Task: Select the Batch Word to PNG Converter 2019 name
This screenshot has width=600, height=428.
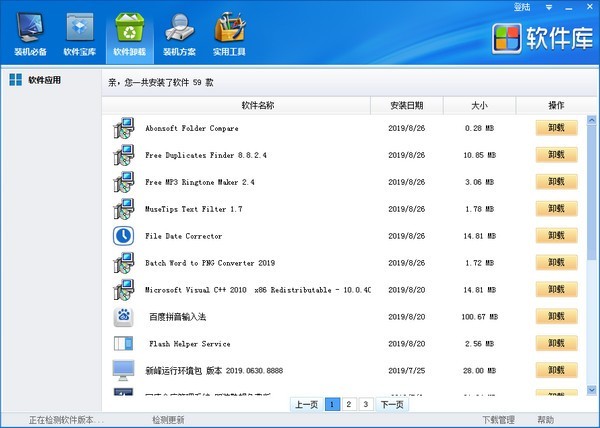Action: [210, 263]
